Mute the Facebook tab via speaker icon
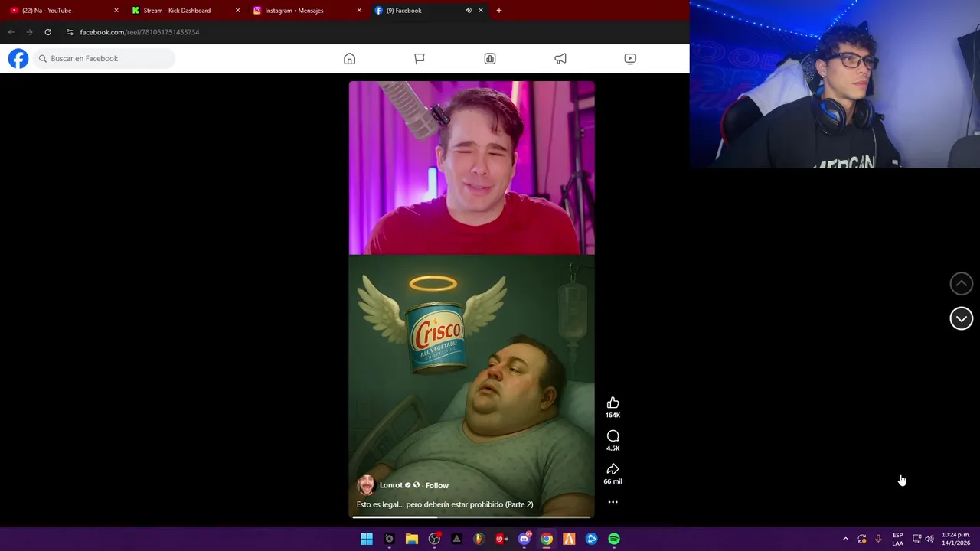 468,11
